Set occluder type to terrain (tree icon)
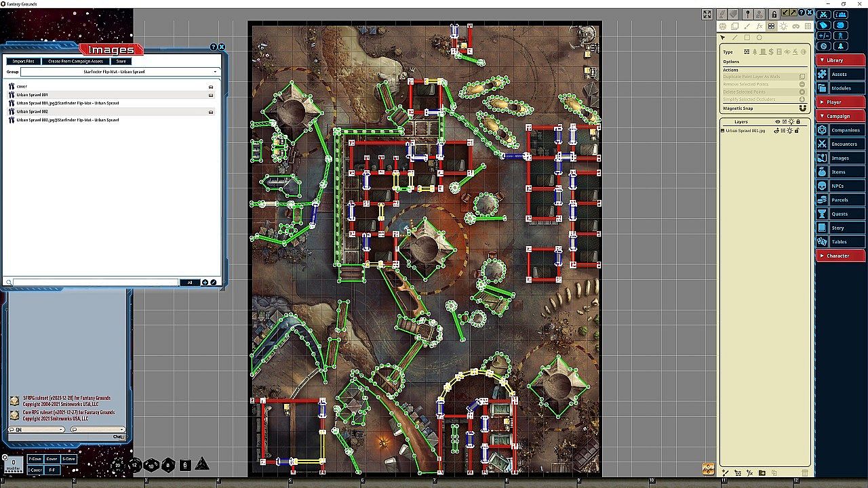 [755, 52]
